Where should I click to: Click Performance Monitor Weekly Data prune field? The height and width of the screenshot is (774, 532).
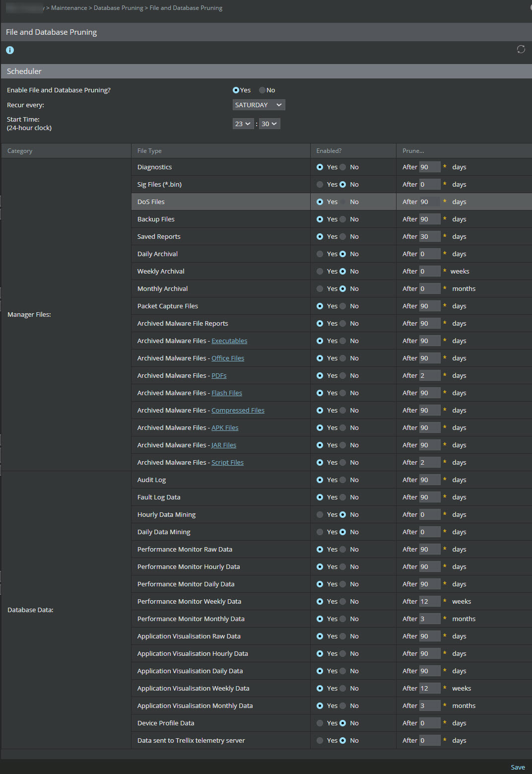(430, 601)
